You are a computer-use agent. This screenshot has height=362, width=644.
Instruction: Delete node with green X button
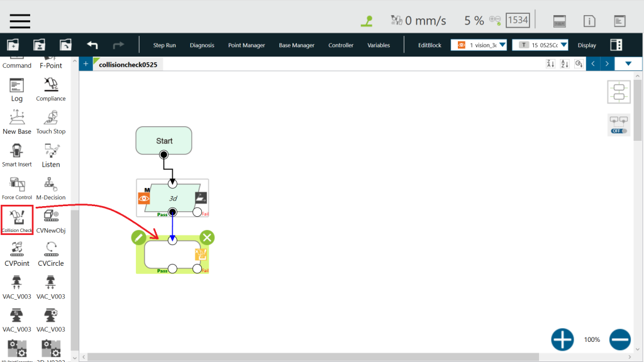(207, 238)
